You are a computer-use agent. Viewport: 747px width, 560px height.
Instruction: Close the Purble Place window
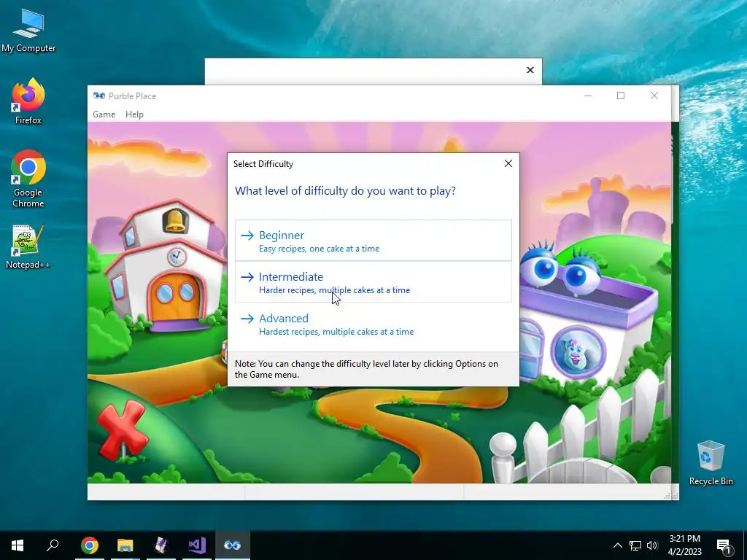(x=654, y=96)
